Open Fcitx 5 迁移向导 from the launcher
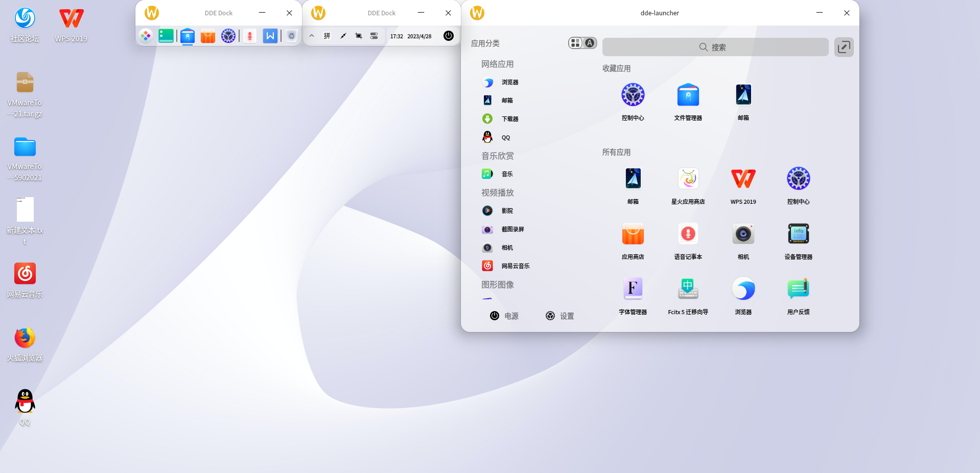 coord(688,296)
